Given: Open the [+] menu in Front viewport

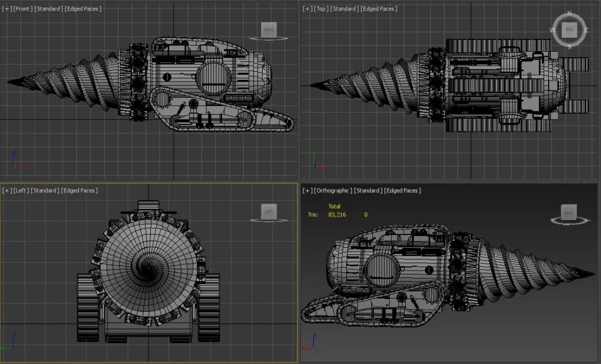Looking at the screenshot, I should pos(7,8).
